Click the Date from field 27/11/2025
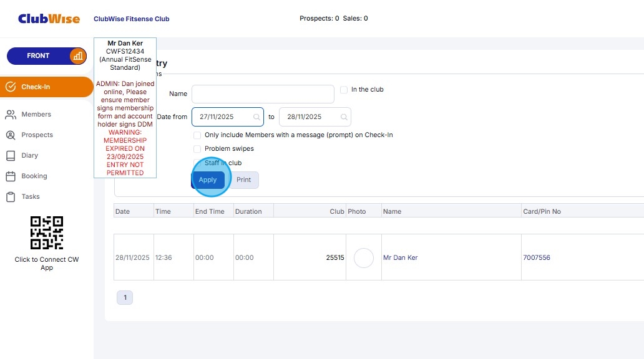The height and width of the screenshot is (359, 644). pos(228,117)
